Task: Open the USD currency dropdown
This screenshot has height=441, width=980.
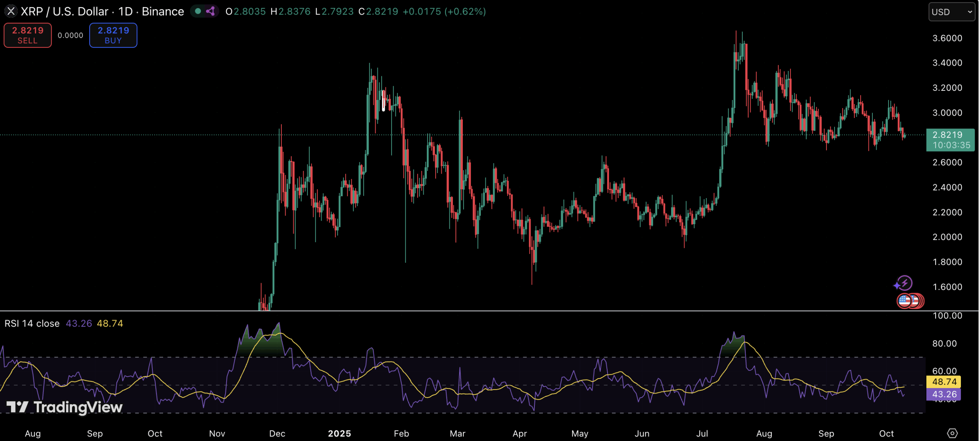Action: [951, 12]
